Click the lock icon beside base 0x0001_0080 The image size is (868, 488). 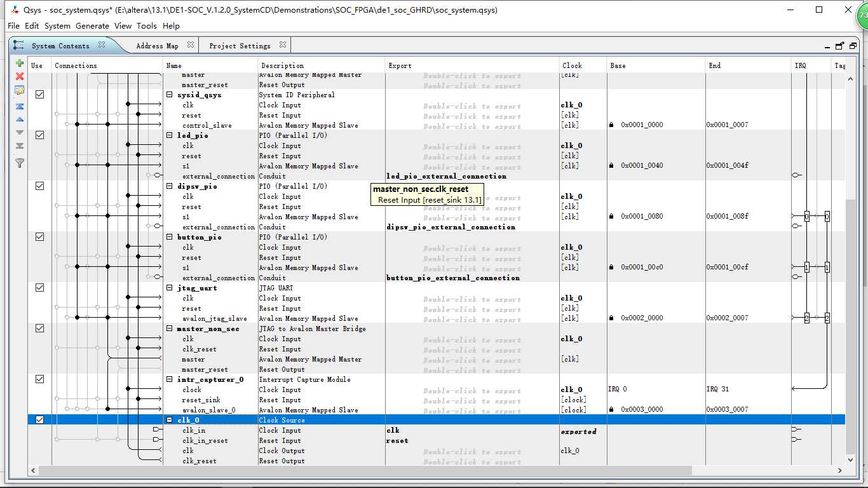612,217
